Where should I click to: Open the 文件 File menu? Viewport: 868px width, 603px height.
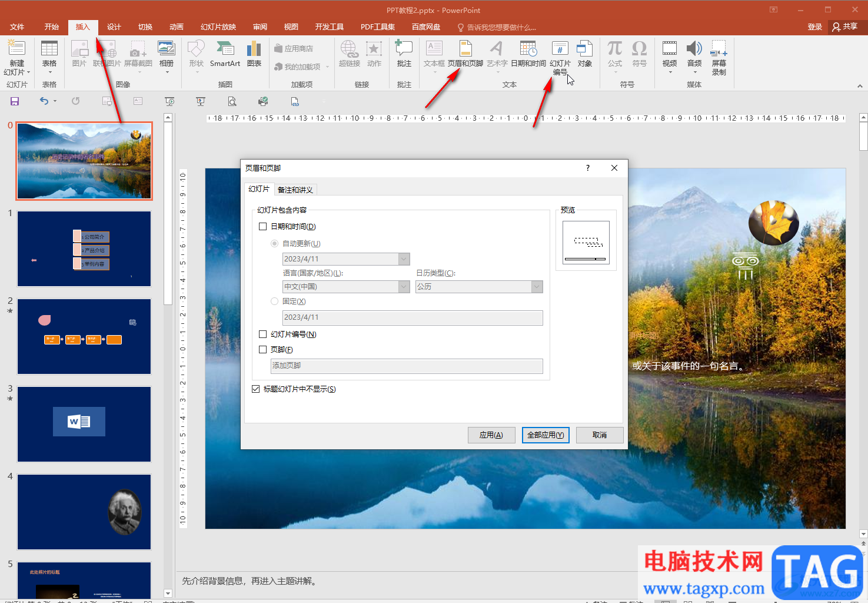click(17, 27)
